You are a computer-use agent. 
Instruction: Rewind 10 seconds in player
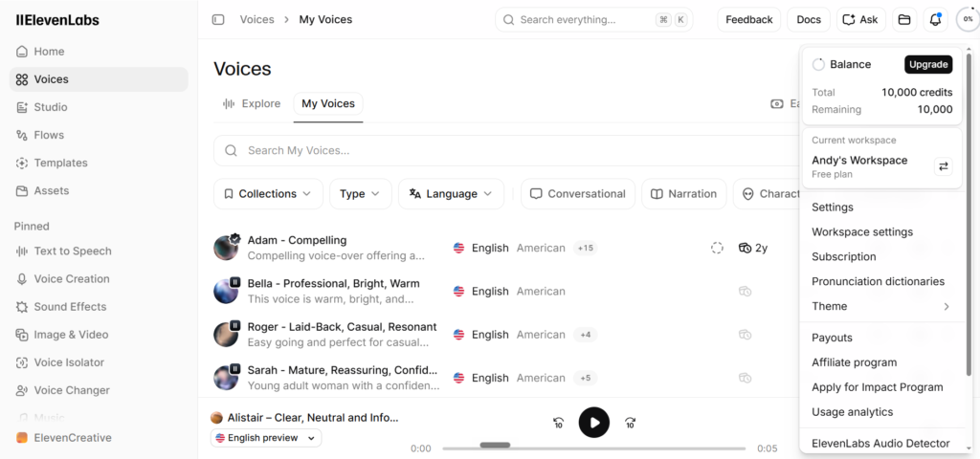click(559, 423)
